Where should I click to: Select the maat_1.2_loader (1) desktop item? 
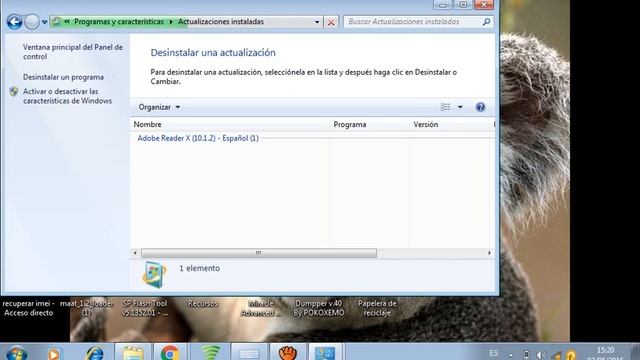pyautogui.click(x=87, y=308)
